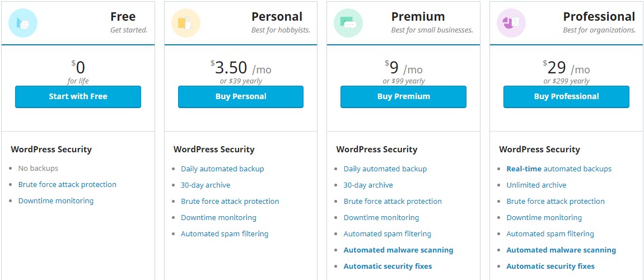Start with the Free plan button

[78, 97]
